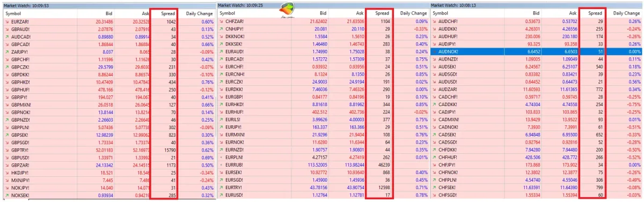Sort by Spread in the 10:09:25 Market Watch

[x=382, y=13]
